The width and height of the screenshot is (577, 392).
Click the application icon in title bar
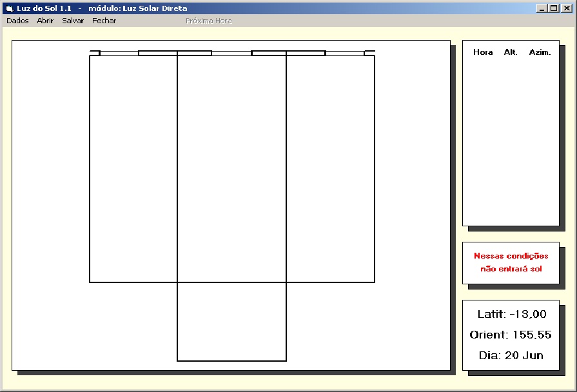pos(10,8)
